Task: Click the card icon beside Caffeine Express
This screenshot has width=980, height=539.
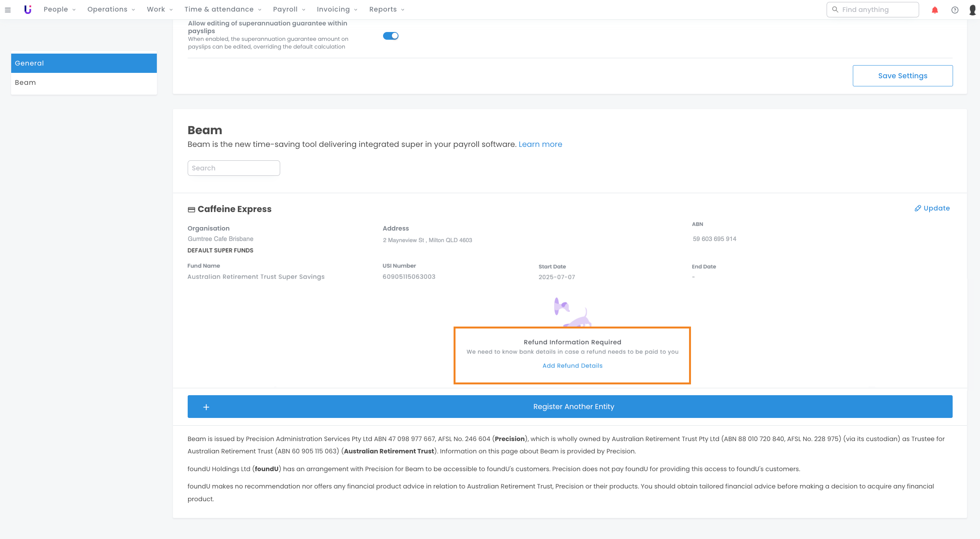Action: tap(191, 209)
